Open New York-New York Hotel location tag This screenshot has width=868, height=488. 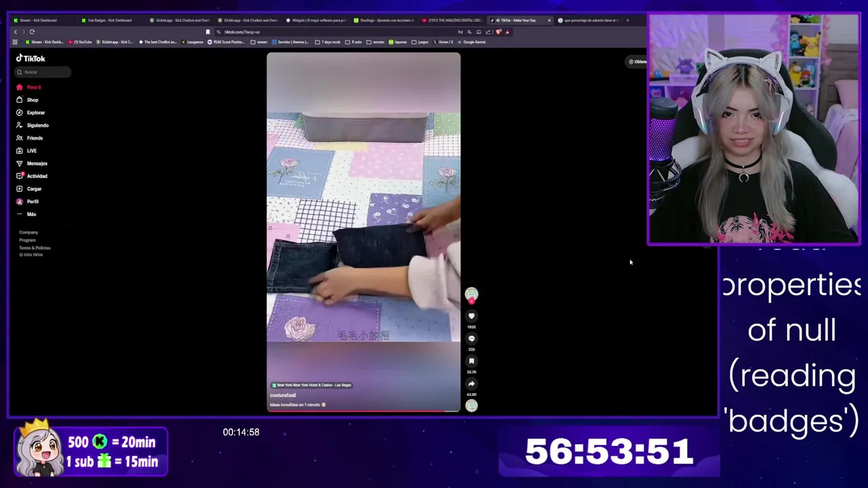pyautogui.click(x=311, y=385)
